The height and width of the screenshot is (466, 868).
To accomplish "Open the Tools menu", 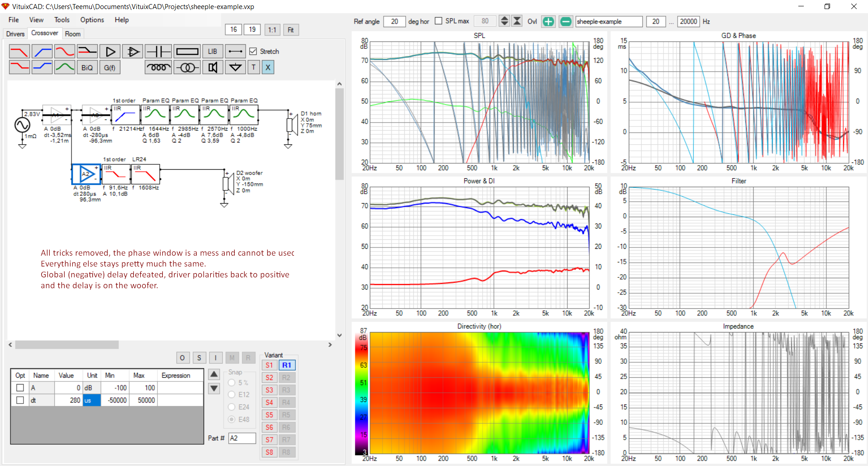I will pos(62,20).
